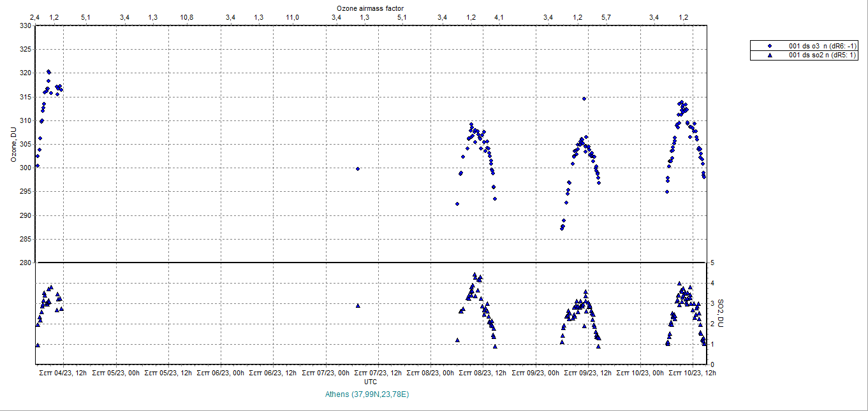868x411 pixels.
Task: Click the 10,8 airmass factor tick label
Action: tap(187, 17)
